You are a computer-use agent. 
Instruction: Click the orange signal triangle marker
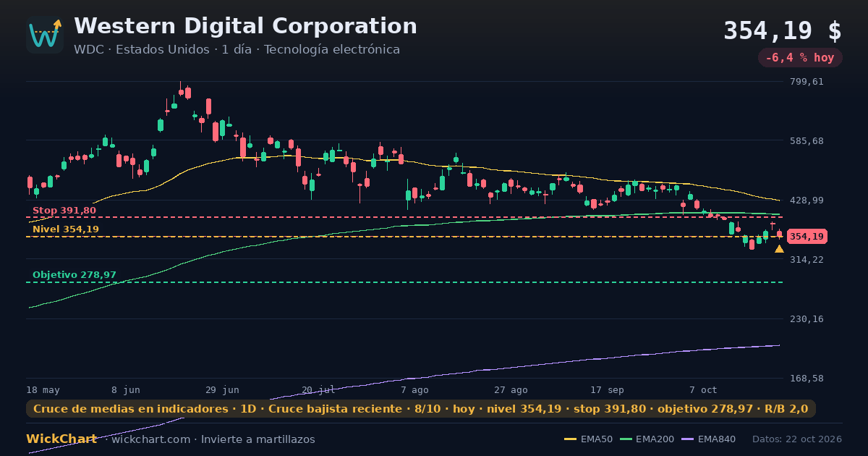coord(779,249)
